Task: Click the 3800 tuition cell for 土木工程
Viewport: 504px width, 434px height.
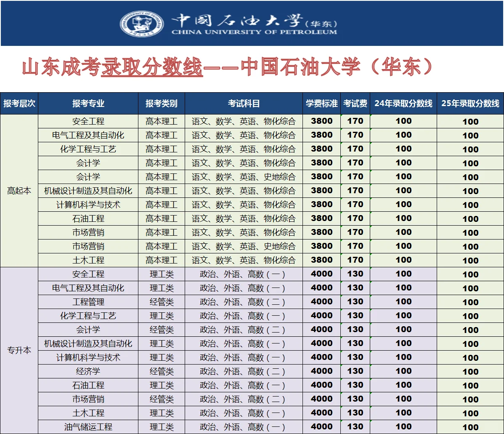Action: pyautogui.click(x=321, y=260)
